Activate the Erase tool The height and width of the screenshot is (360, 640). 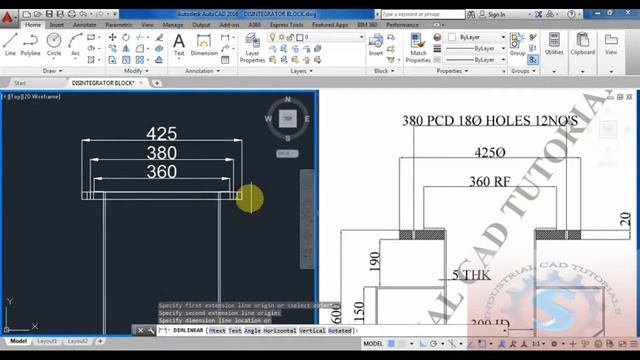(159, 37)
